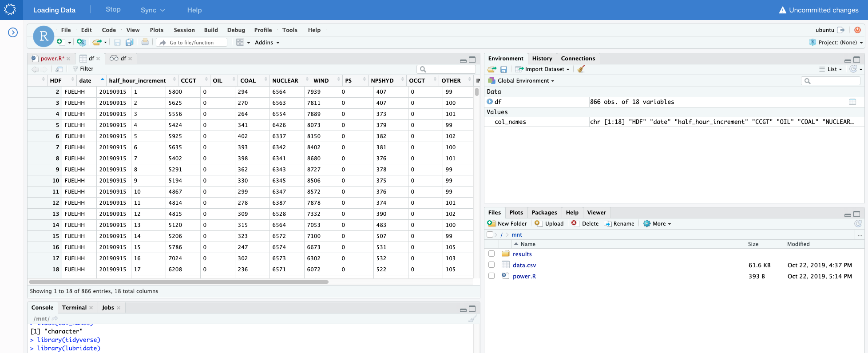Click the vertical scrollbar of data viewer

(x=477, y=92)
